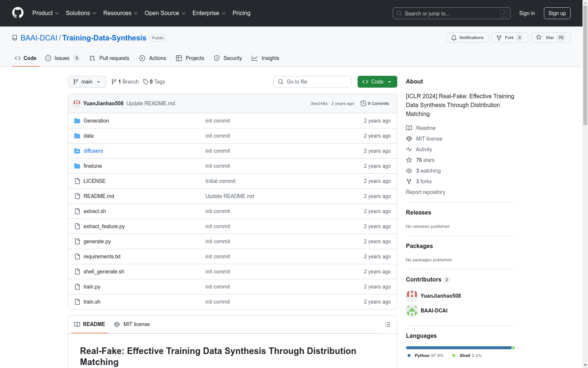
Task: Click the branch icon beside 1 Branch
Action: 114,82
